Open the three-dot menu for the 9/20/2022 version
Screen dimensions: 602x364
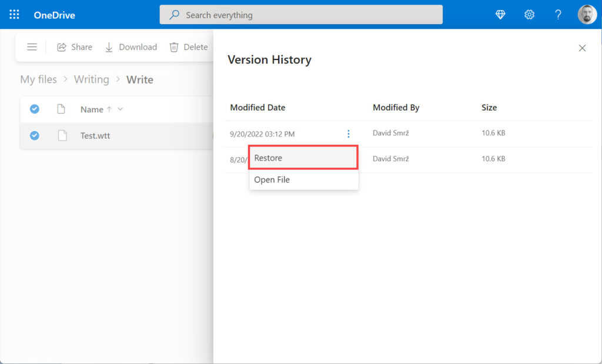[349, 133]
